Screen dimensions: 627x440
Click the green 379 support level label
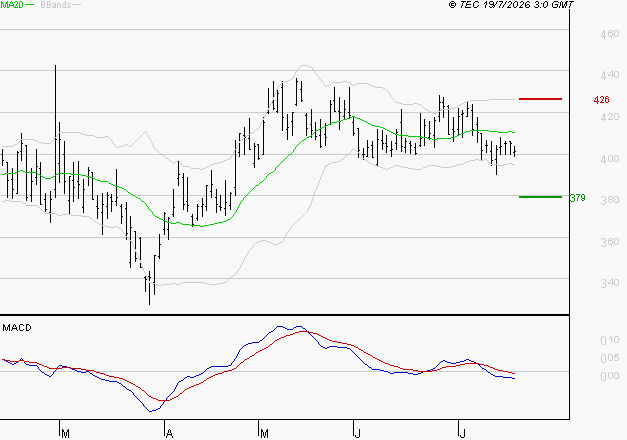pyautogui.click(x=577, y=198)
